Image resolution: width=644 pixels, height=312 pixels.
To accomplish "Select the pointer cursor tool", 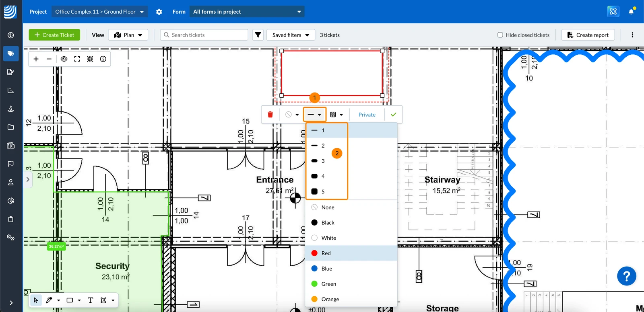I will click(x=36, y=300).
